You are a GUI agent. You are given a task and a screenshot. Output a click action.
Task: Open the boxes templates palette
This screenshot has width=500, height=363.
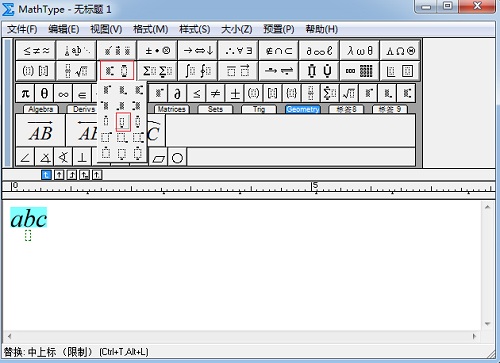coord(400,71)
